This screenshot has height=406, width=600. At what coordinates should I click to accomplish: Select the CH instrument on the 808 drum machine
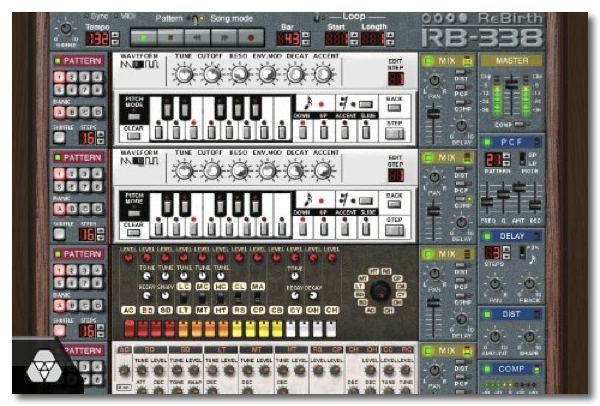coord(331,310)
